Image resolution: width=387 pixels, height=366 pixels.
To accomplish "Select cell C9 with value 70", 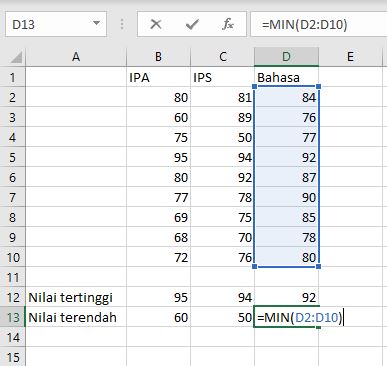I will click(222, 237).
